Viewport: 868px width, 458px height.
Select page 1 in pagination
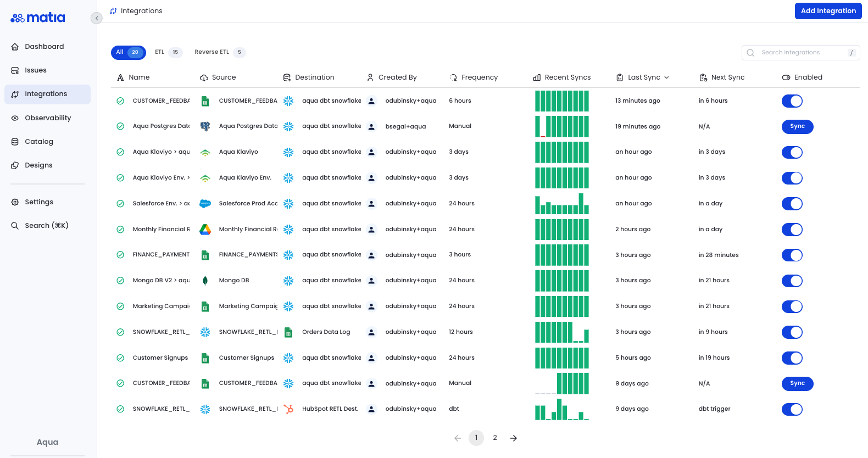tap(476, 438)
